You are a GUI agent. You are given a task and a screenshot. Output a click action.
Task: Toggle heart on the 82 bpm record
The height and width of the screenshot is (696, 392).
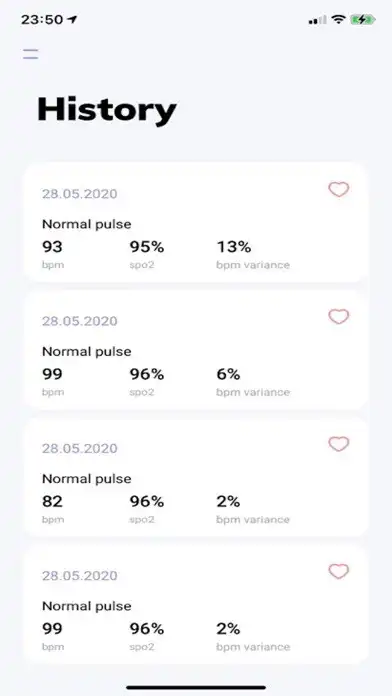339,444
